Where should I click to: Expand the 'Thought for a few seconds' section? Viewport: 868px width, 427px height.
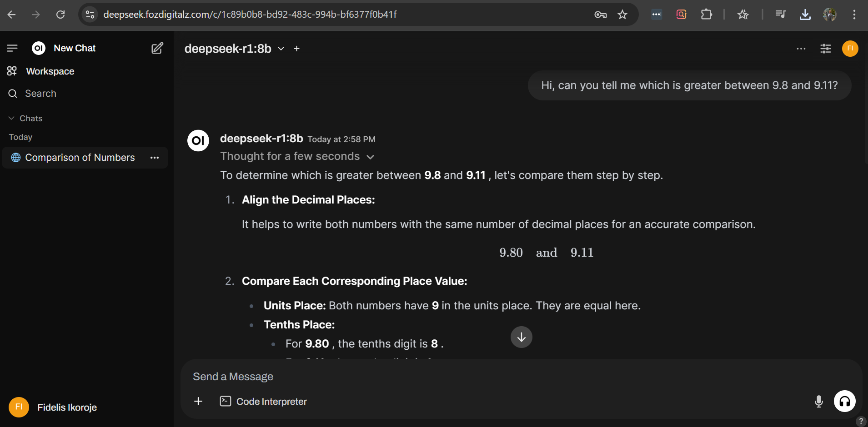[x=297, y=156]
